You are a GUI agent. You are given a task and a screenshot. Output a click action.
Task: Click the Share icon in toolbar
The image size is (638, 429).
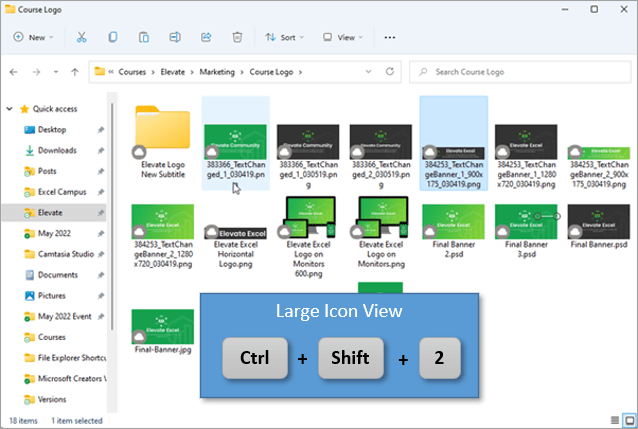(206, 37)
